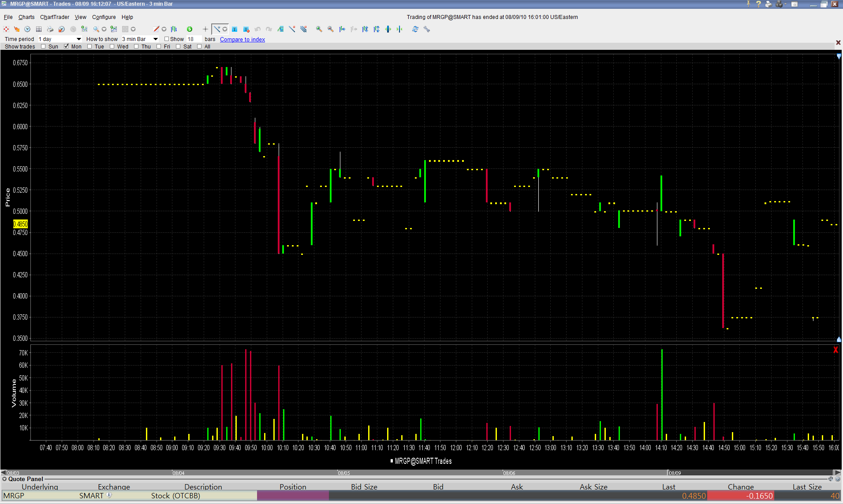Image resolution: width=843 pixels, height=504 pixels.
Task: Click the green dollar sign icon
Action: point(190,29)
